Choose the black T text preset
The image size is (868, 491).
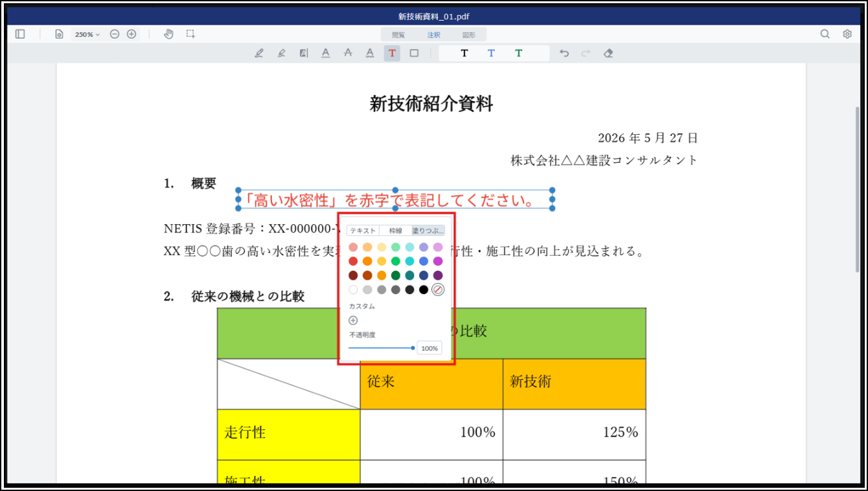pyautogui.click(x=464, y=53)
